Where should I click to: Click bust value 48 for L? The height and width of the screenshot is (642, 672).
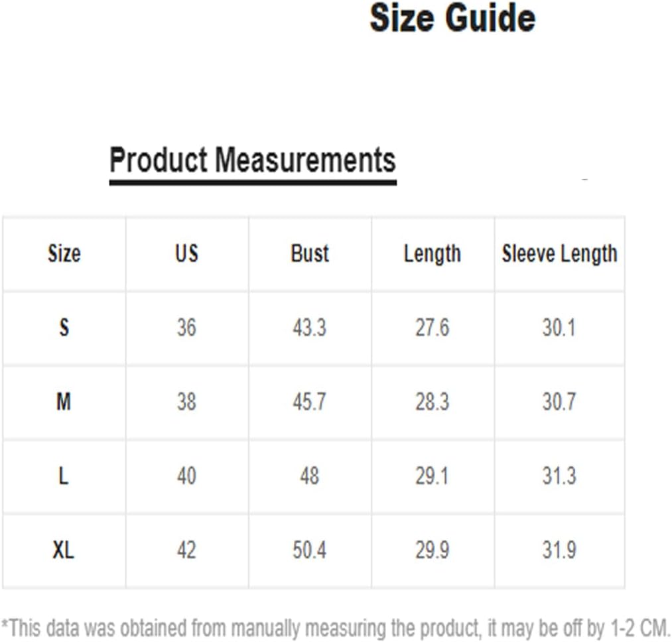tap(309, 476)
